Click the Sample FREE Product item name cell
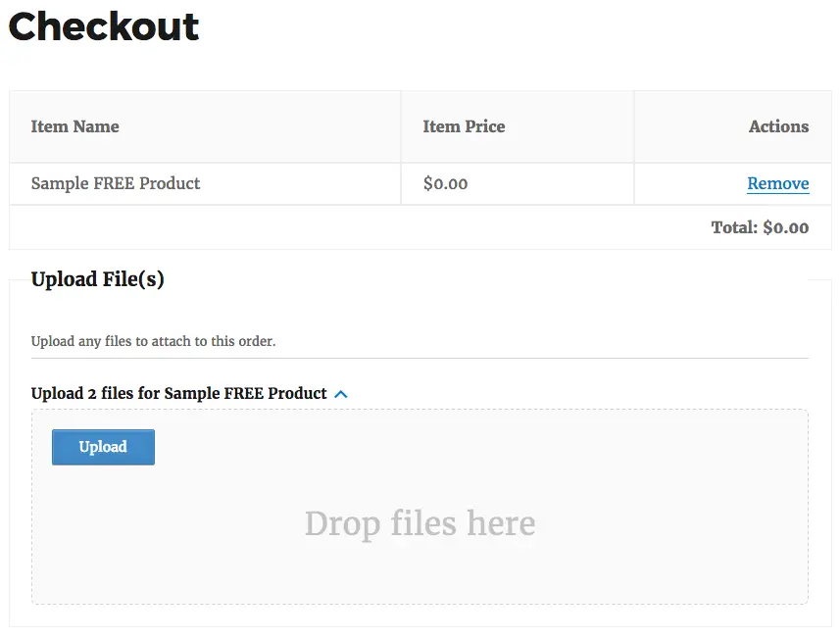 116,183
